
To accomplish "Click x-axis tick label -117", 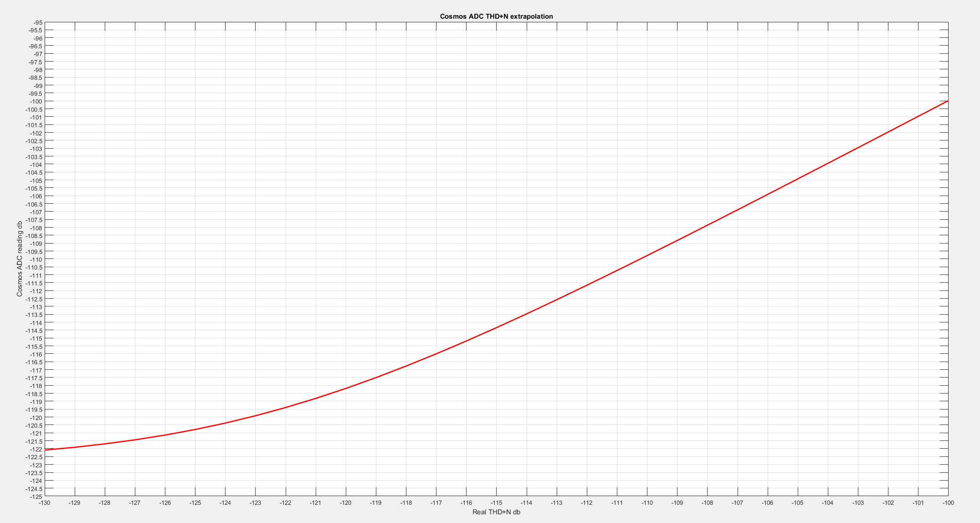I will point(436,502).
